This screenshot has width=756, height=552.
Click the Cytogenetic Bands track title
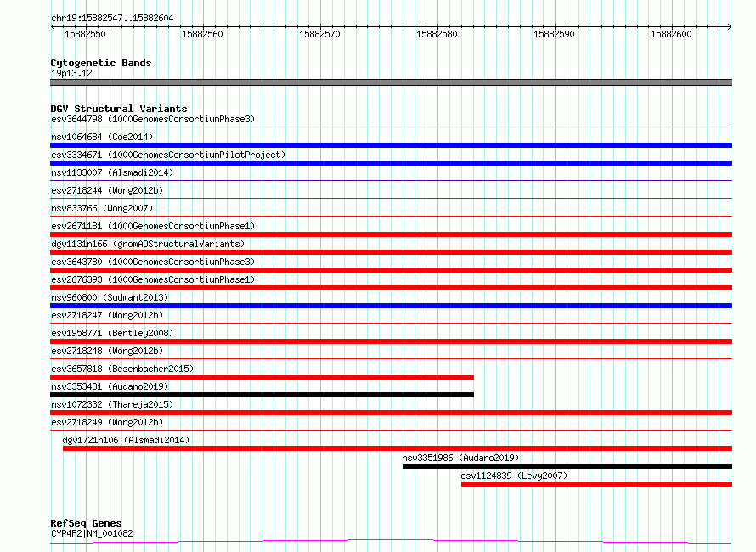[x=101, y=63]
